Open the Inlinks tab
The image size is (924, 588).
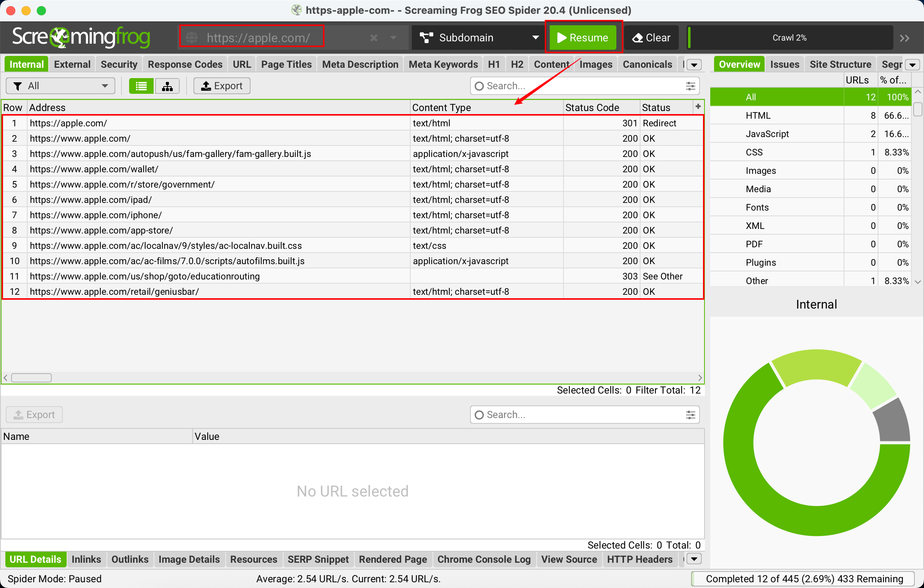coord(86,559)
